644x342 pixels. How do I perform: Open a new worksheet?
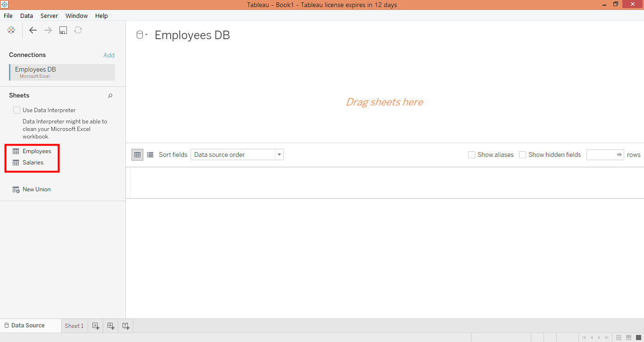pyautogui.click(x=96, y=326)
